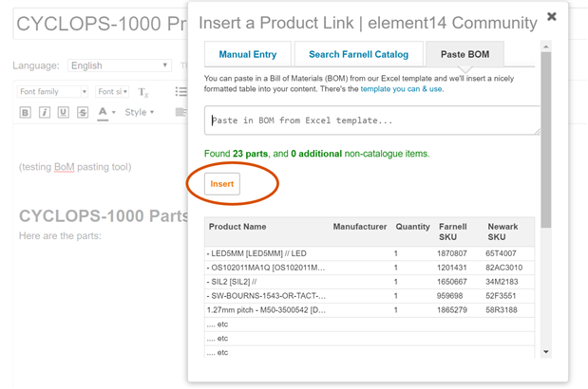Toggle bold formatting in editor toolbar
This screenshot has width=588, height=389.
pyautogui.click(x=26, y=113)
